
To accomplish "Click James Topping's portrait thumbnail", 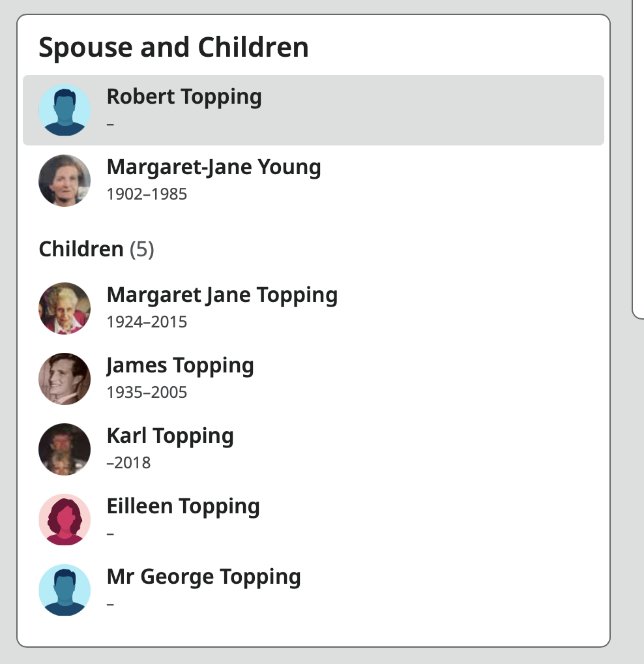I will point(65,379).
